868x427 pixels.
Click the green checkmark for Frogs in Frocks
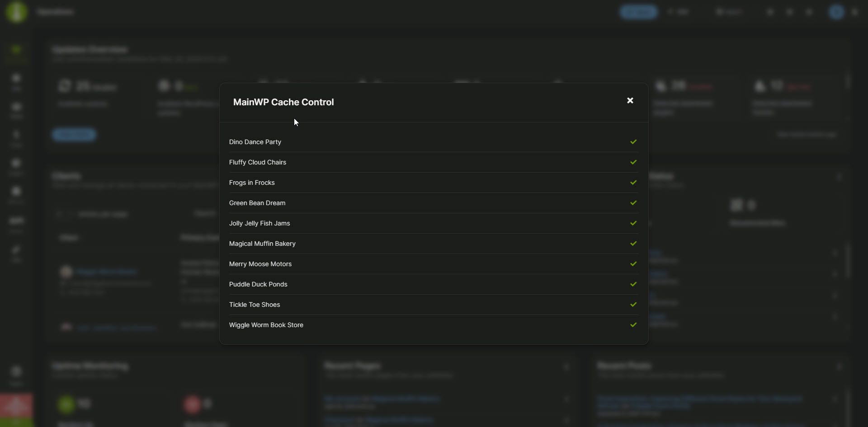(633, 183)
